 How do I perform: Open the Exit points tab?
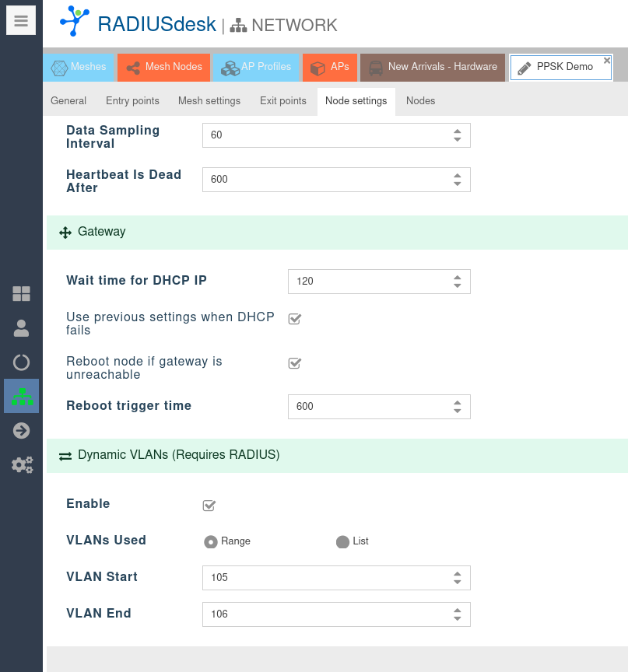tap(282, 101)
